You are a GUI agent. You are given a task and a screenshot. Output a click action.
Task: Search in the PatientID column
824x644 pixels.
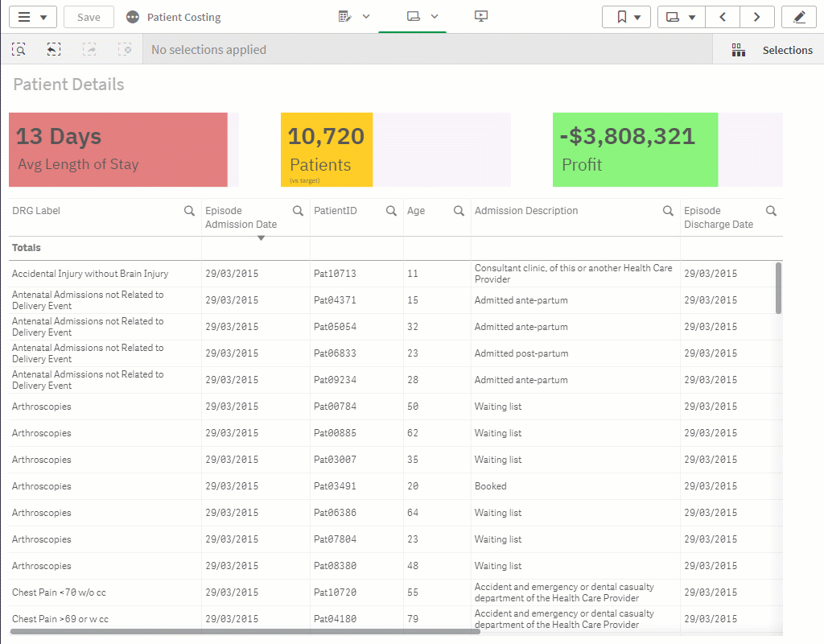click(391, 211)
